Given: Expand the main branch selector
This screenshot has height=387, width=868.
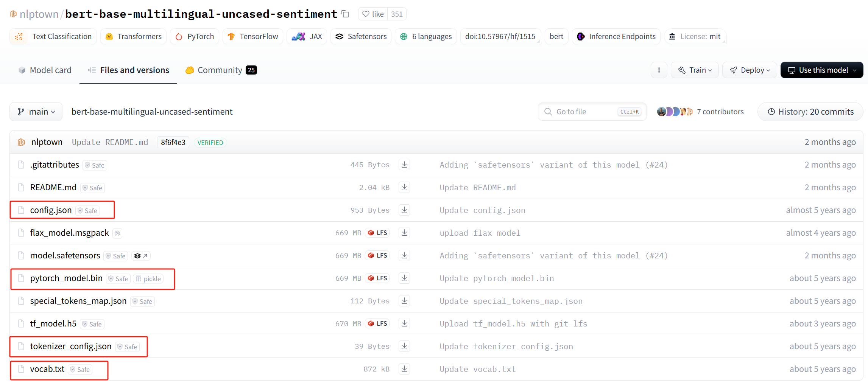Looking at the screenshot, I should tap(36, 112).
